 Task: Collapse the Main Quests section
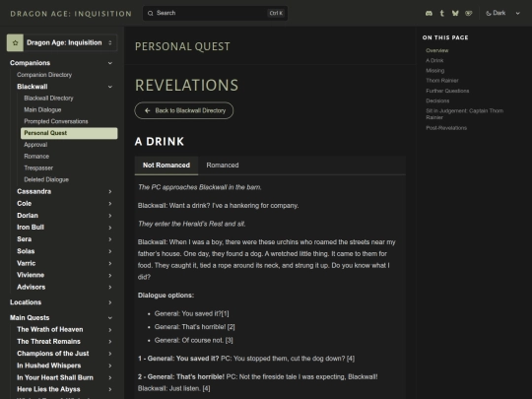click(x=110, y=318)
